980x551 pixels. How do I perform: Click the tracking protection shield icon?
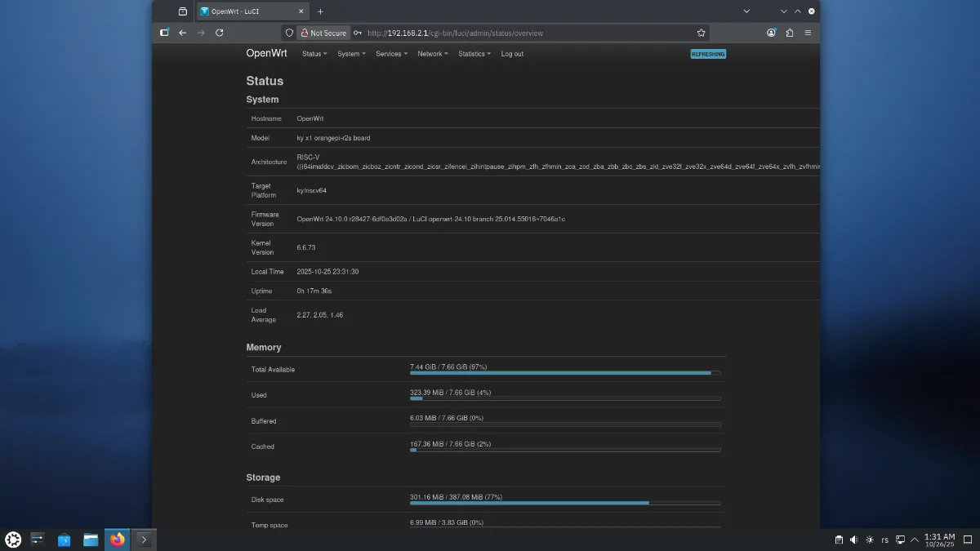point(289,33)
